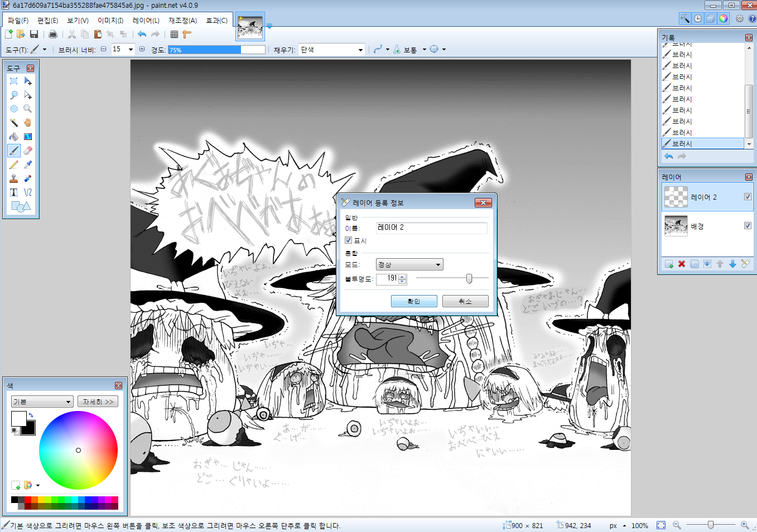Open the brush width value dropdown
757x532 pixels.
tap(131, 50)
